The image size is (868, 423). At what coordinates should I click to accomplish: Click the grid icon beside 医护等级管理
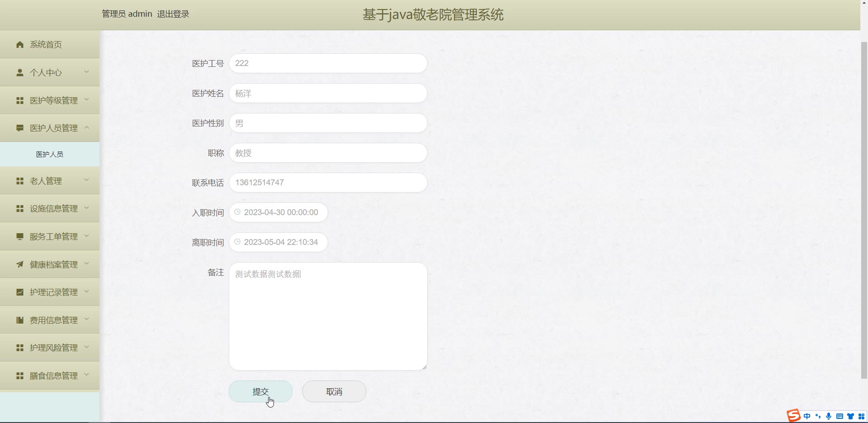coord(20,100)
